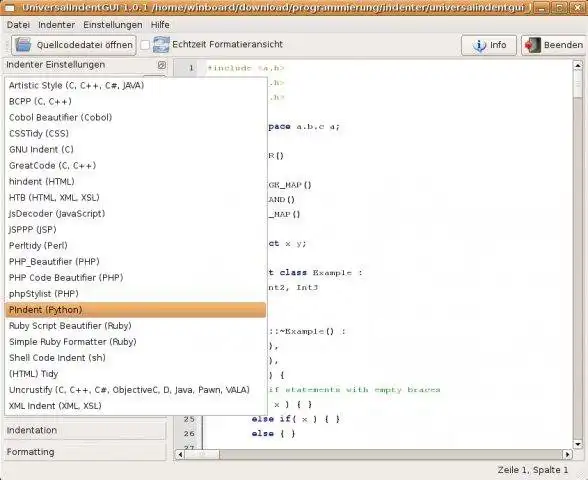The height and width of the screenshot is (480, 588).
Task: Click horizontal scrollbar left arrow
Action: 180,455
